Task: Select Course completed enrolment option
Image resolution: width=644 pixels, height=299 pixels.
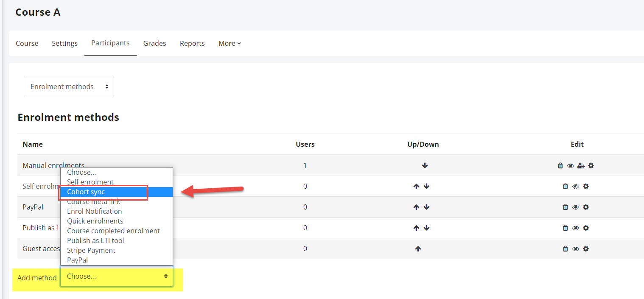Action: click(117, 231)
